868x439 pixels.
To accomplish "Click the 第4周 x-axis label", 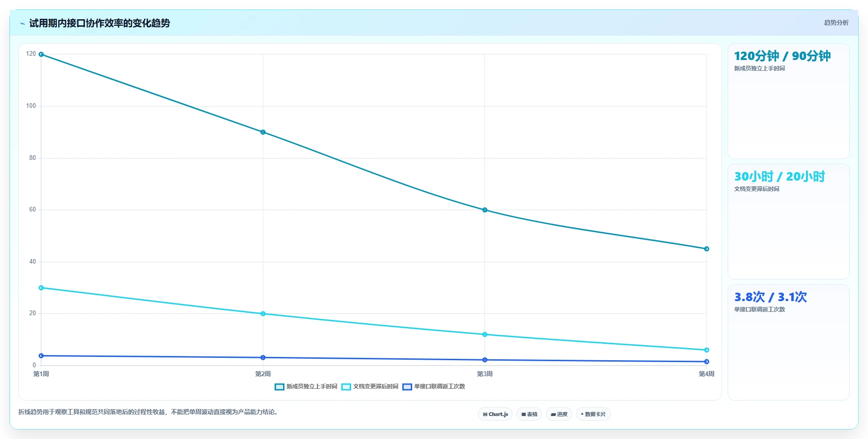I will coord(707,374).
